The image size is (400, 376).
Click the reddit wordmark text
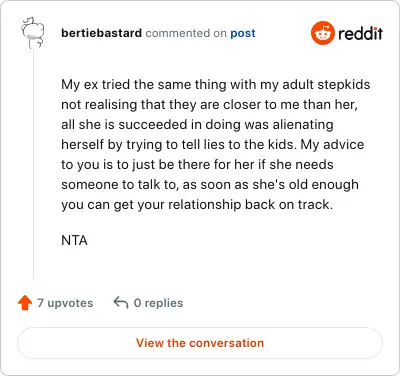(x=360, y=33)
